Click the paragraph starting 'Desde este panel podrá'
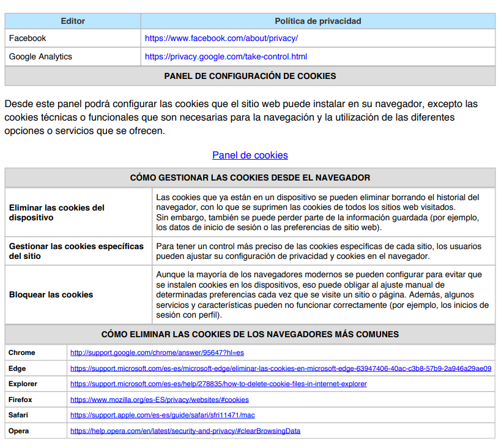Image resolution: width=504 pixels, height=448 pixels. pos(241,118)
